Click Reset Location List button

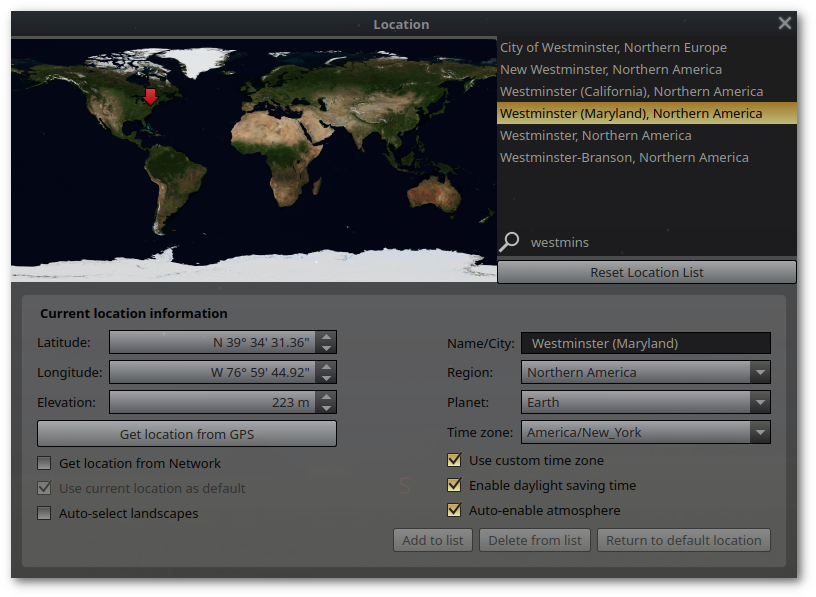[647, 272]
